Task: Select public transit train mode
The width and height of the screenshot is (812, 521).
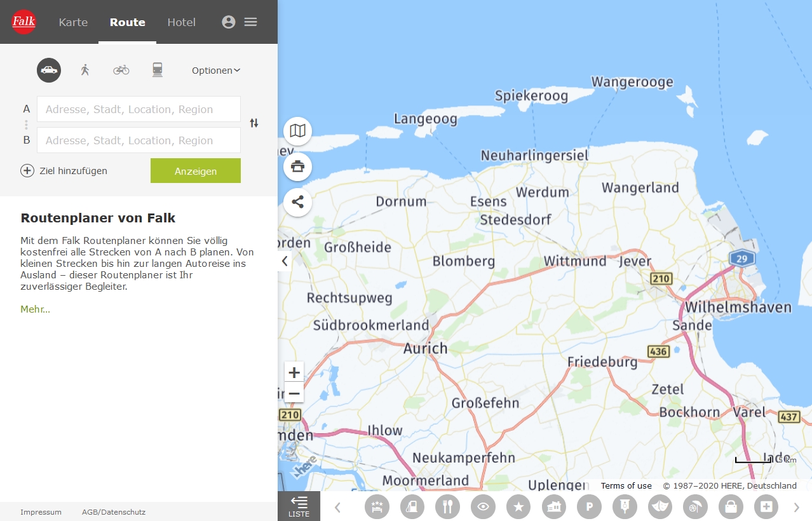Action: pyautogui.click(x=158, y=71)
